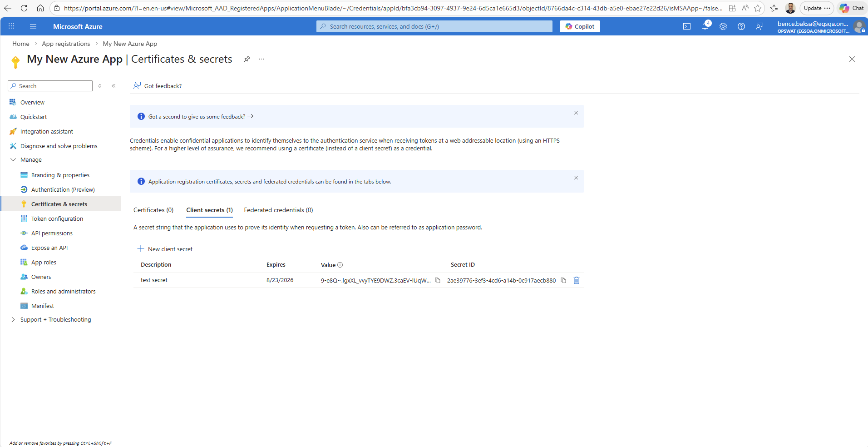Focus the global Search resources field

[x=434, y=26]
